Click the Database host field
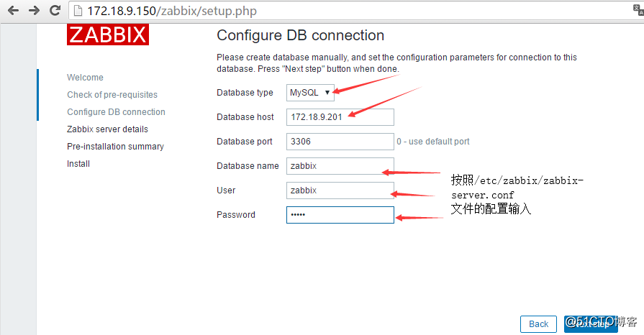Image resolution: width=644 pixels, height=335 pixels. (x=340, y=117)
